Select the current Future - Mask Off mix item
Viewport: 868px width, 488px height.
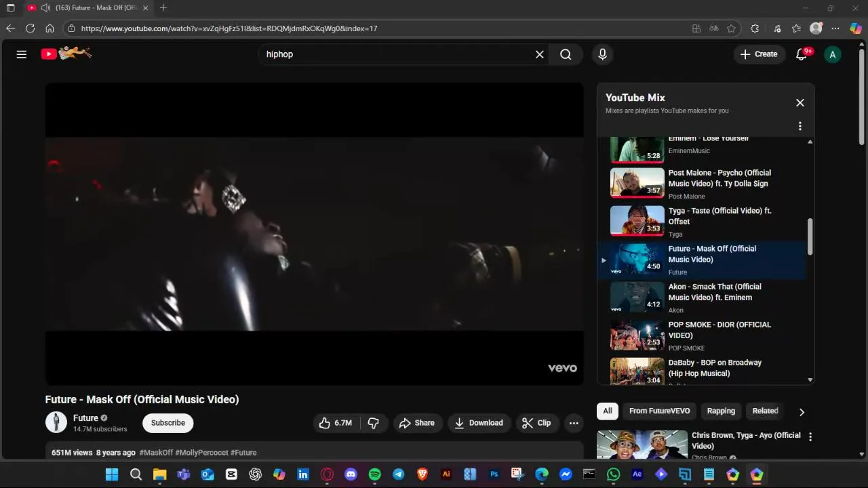702,260
